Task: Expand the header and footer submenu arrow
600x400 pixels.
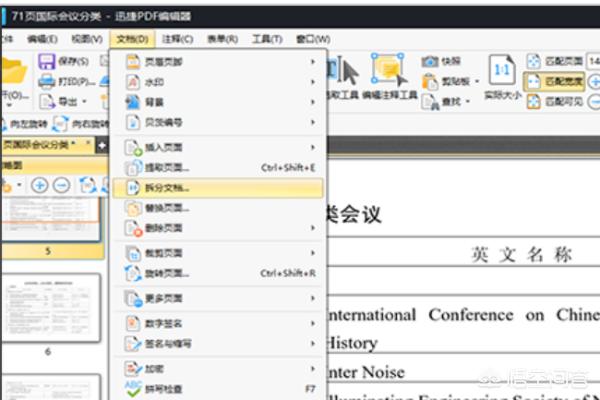Action: click(x=313, y=62)
